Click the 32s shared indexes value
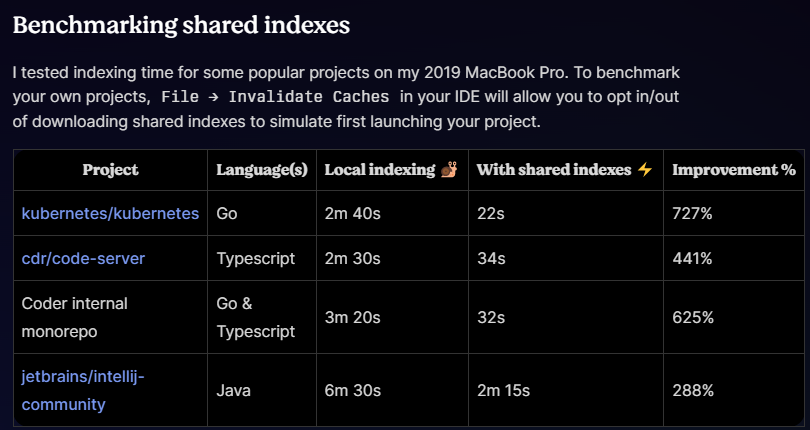The height and width of the screenshot is (430, 810). (491, 317)
